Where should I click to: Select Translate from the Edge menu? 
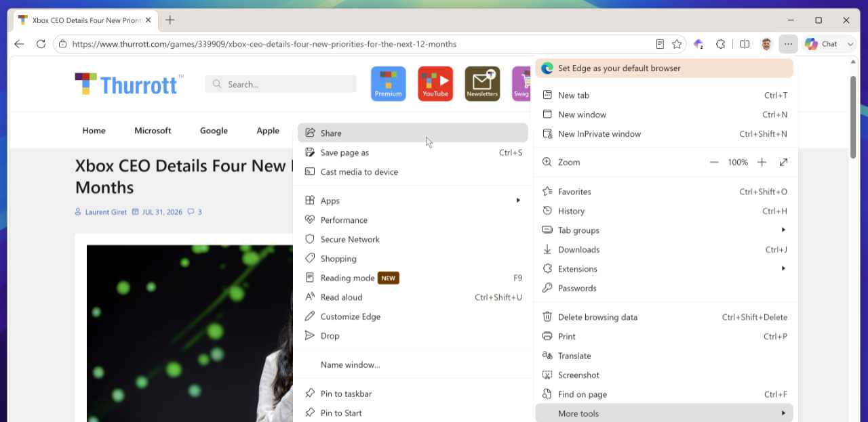(x=664, y=356)
